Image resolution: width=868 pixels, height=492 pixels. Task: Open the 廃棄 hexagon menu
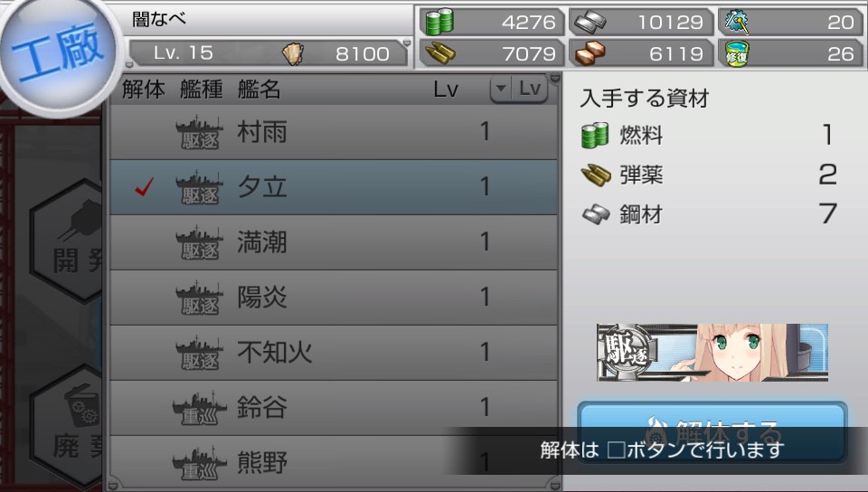pos(67,426)
